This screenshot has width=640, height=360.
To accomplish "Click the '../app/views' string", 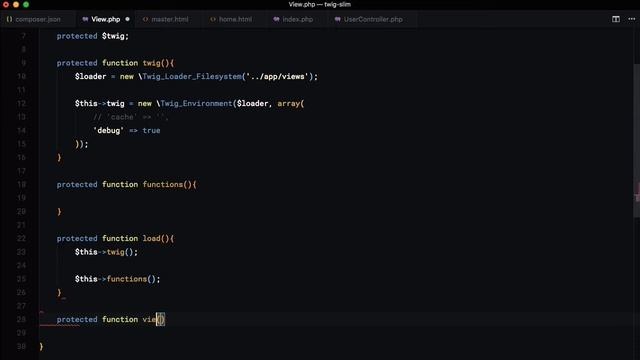I will pos(278,76).
